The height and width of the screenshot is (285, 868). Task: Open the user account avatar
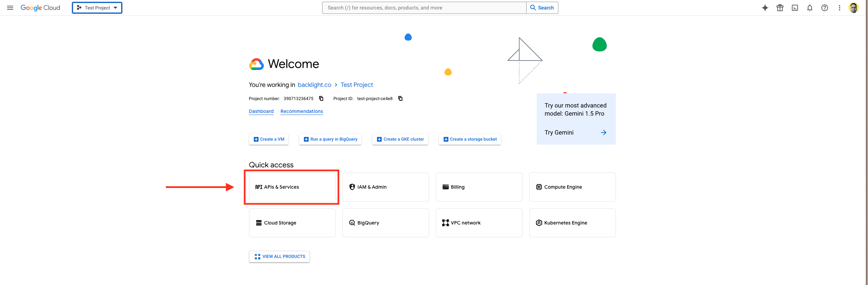tap(854, 8)
